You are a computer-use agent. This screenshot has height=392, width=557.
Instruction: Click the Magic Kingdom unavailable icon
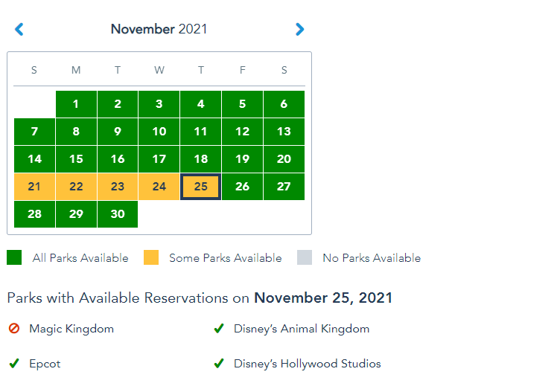14,329
